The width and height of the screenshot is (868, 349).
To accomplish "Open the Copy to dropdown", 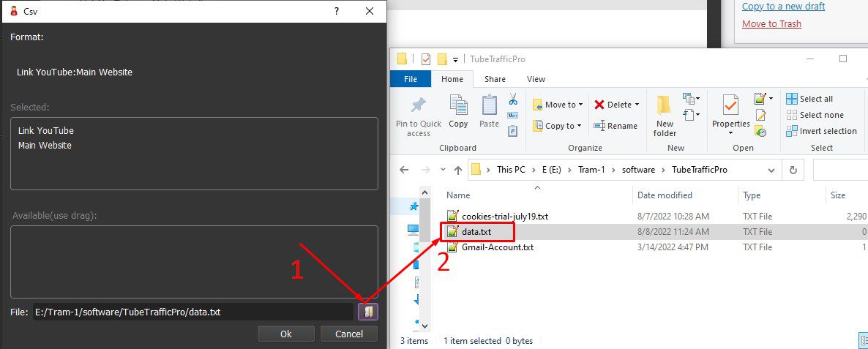I will [x=557, y=126].
